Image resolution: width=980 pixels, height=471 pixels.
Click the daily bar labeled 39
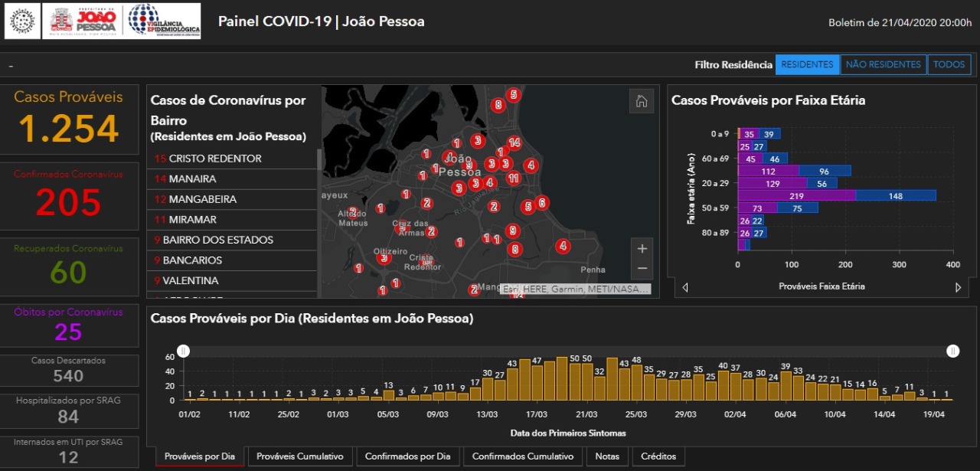pos(786,386)
